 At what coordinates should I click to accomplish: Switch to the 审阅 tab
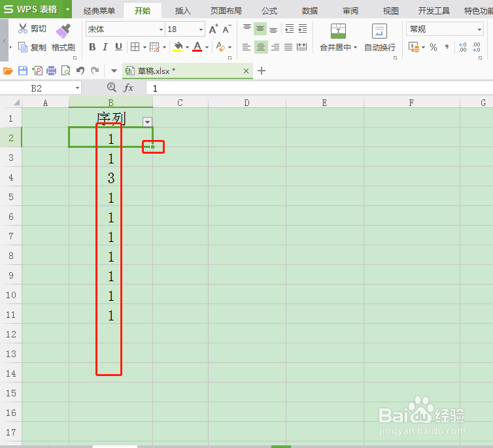(350, 10)
